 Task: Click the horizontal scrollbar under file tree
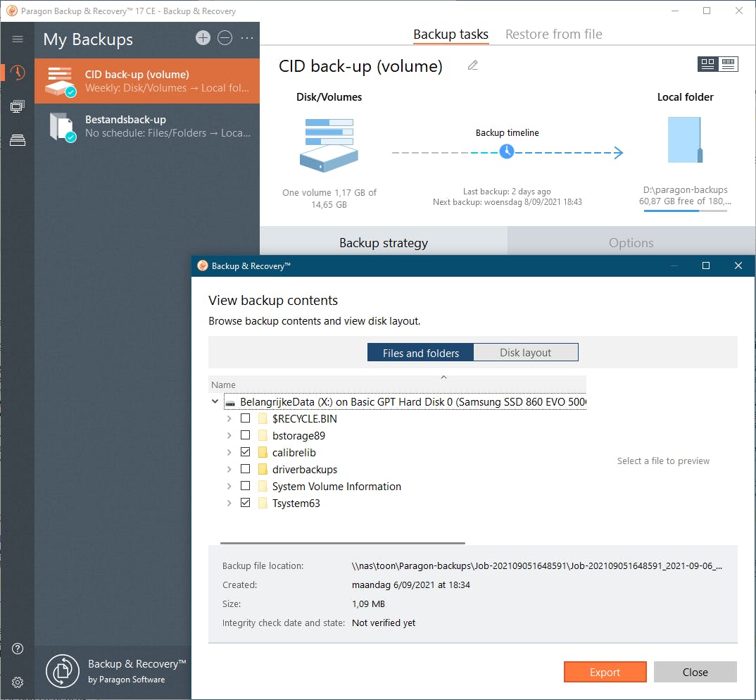(342, 543)
